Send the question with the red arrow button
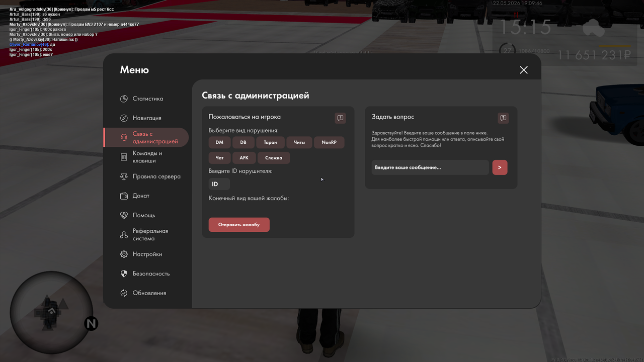The image size is (644, 362). tap(500, 167)
